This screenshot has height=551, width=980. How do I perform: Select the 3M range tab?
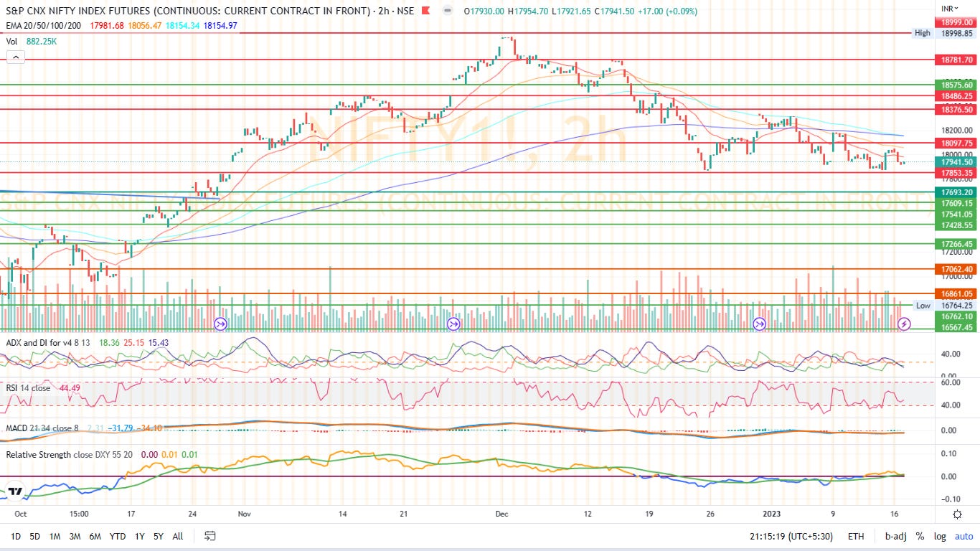[x=75, y=536]
